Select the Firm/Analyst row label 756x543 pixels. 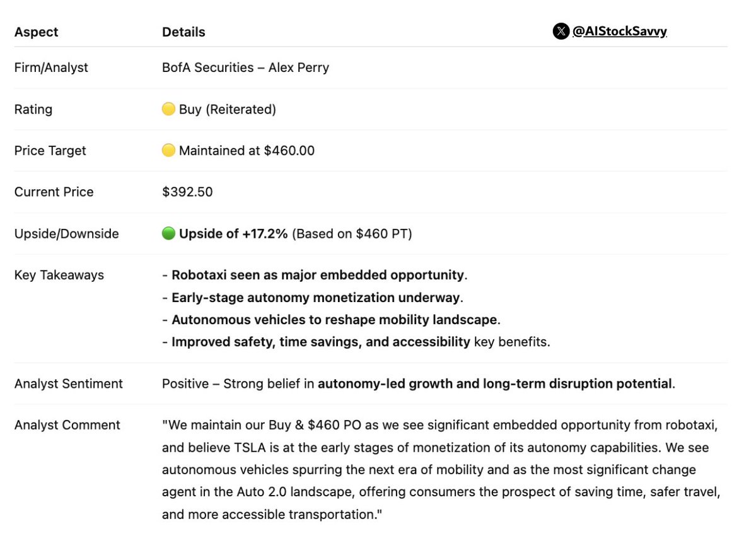click(51, 67)
